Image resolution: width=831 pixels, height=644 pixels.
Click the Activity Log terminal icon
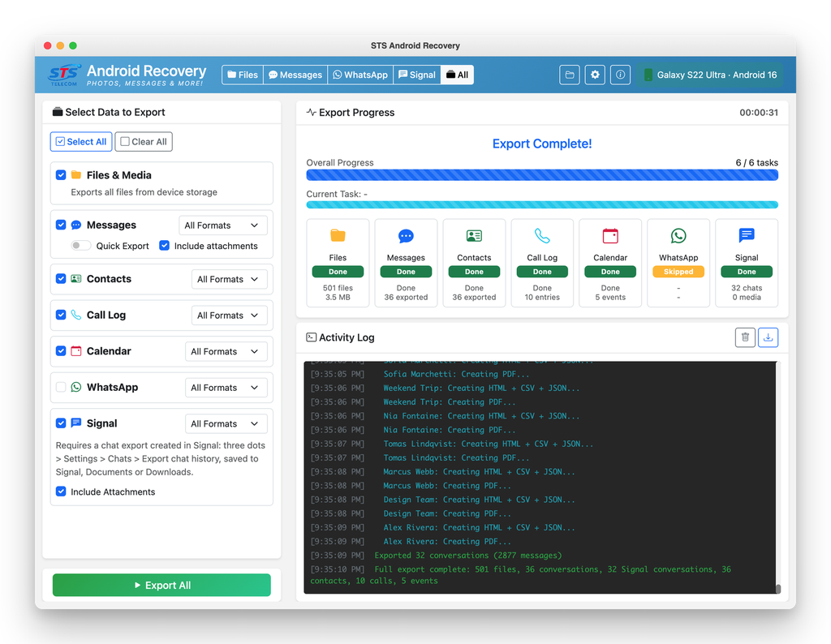pos(311,337)
